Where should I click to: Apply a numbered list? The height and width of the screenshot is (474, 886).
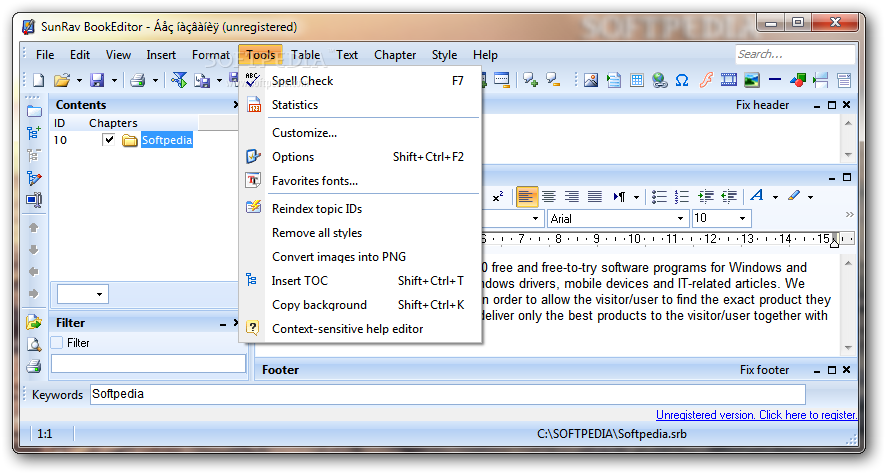pos(682,197)
